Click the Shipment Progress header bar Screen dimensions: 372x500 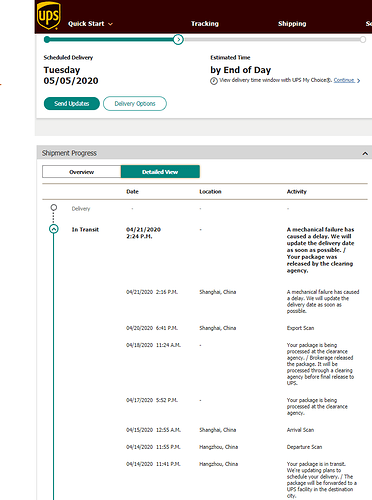(x=204, y=153)
